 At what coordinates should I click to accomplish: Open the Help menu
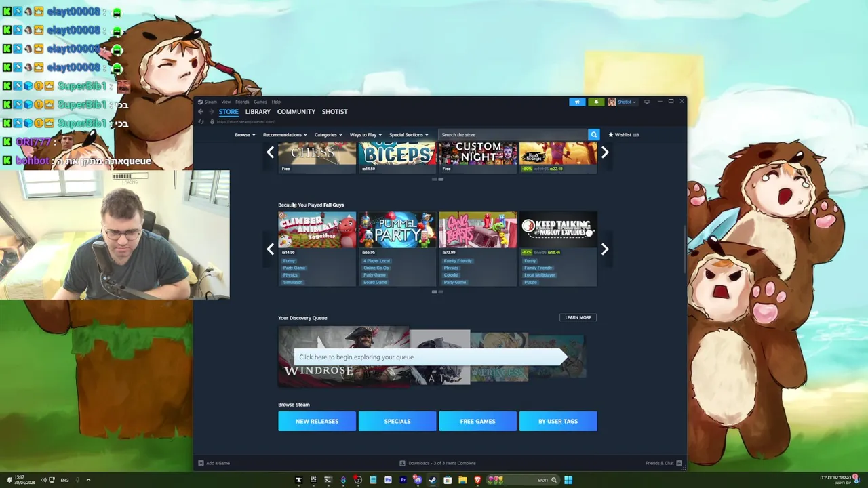(276, 102)
